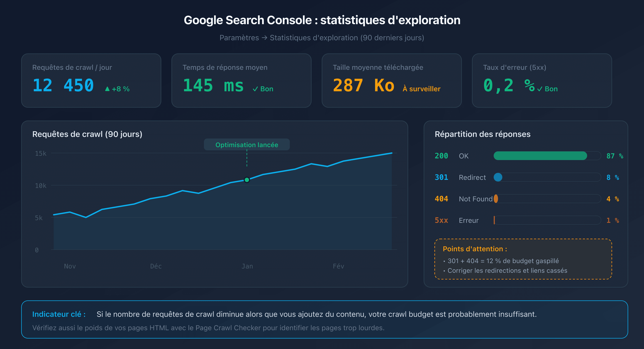Click the Nov x-axis label
The image size is (644, 349).
click(70, 266)
